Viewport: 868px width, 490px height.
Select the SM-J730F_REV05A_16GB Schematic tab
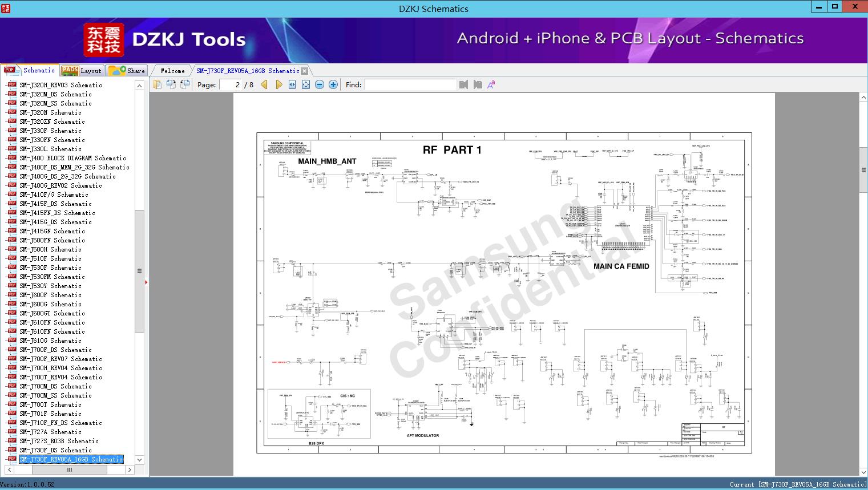click(248, 71)
